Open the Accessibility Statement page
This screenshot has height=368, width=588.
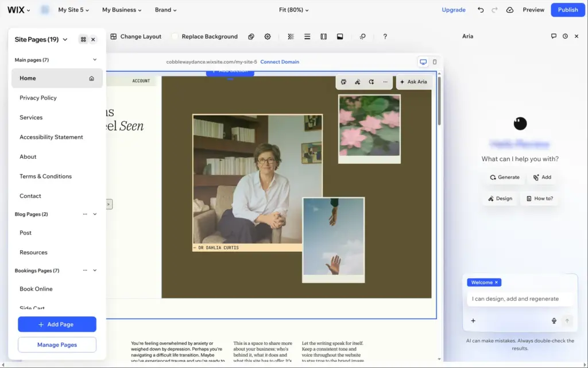point(57,137)
